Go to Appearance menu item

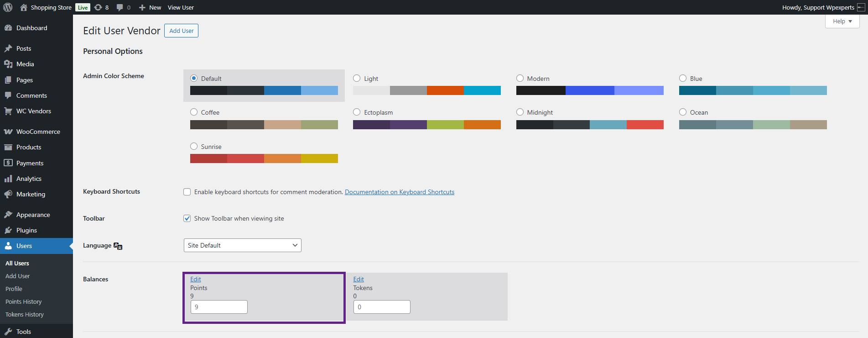click(x=33, y=215)
